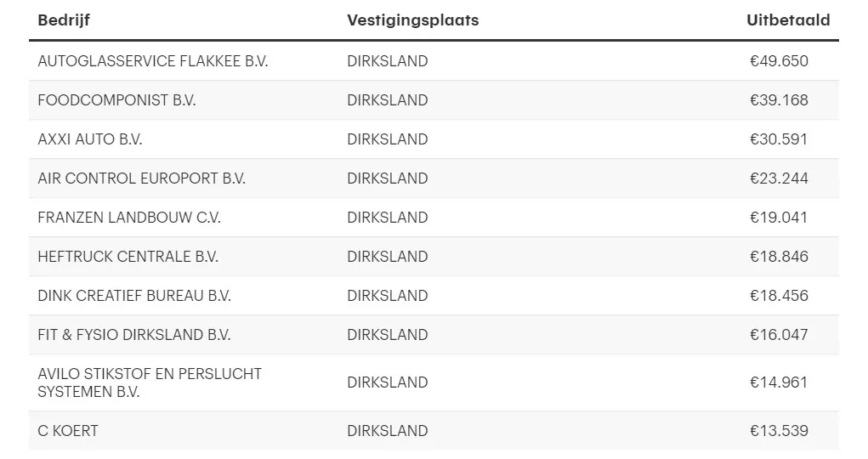The image size is (868, 459).
Task: Select the €13.539 payout value
Action: [x=779, y=431]
